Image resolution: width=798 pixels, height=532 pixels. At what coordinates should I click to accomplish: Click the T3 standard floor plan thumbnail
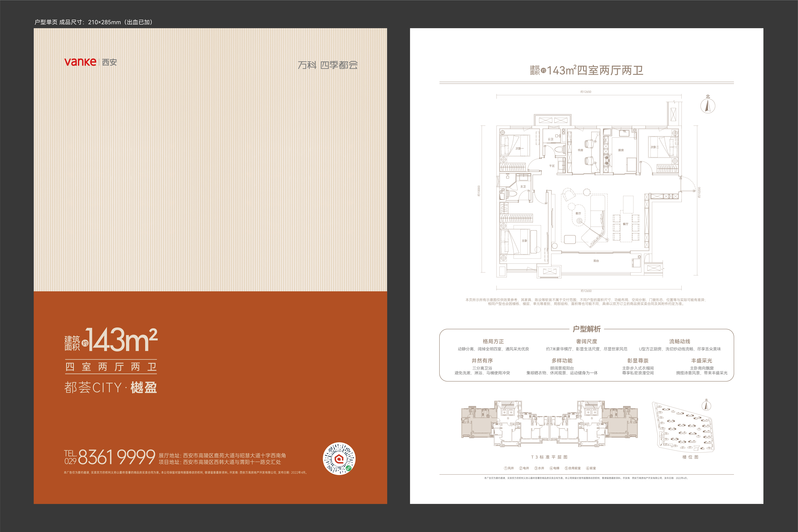pyautogui.click(x=549, y=424)
